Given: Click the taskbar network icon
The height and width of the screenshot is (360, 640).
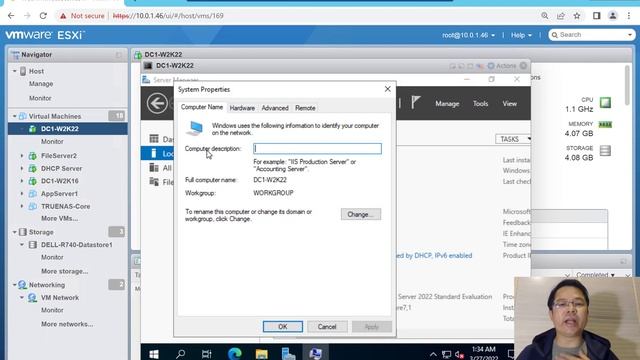Looking at the screenshot, I should click(447, 354).
